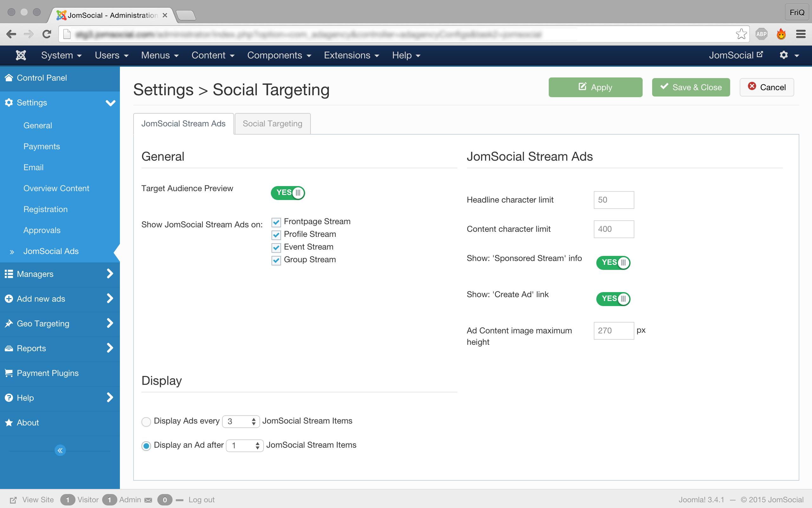812x508 pixels.
Task: Click the Headline character limit field
Action: coord(614,200)
